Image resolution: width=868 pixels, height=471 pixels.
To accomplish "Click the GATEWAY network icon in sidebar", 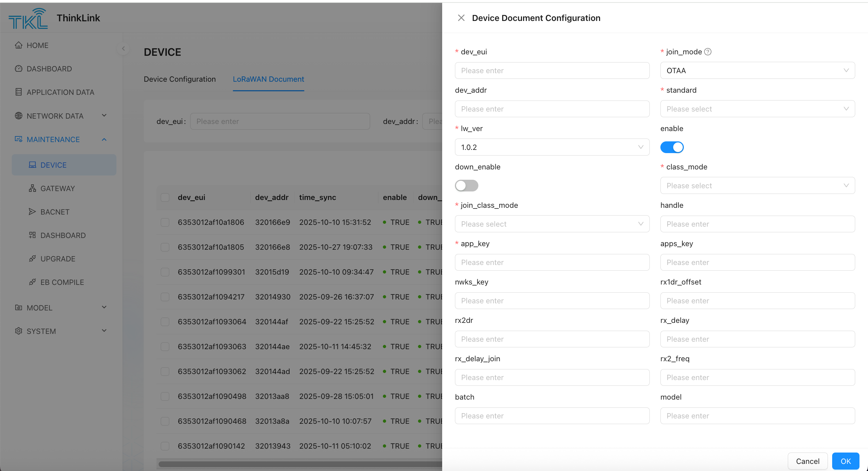I will point(32,188).
